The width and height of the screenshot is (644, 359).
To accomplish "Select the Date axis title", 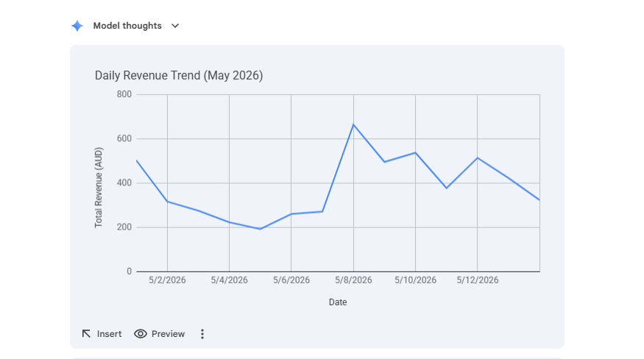I will [x=338, y=302].
